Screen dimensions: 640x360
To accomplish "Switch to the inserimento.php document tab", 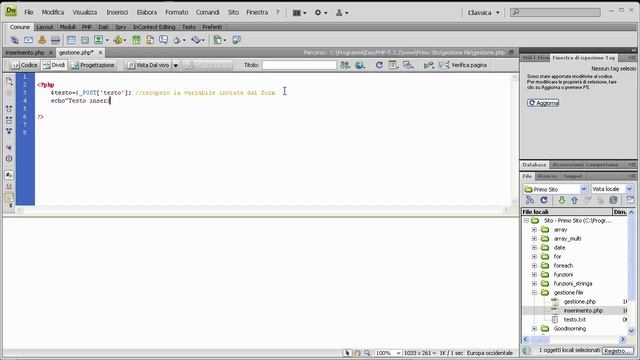I will coord(25,53).
